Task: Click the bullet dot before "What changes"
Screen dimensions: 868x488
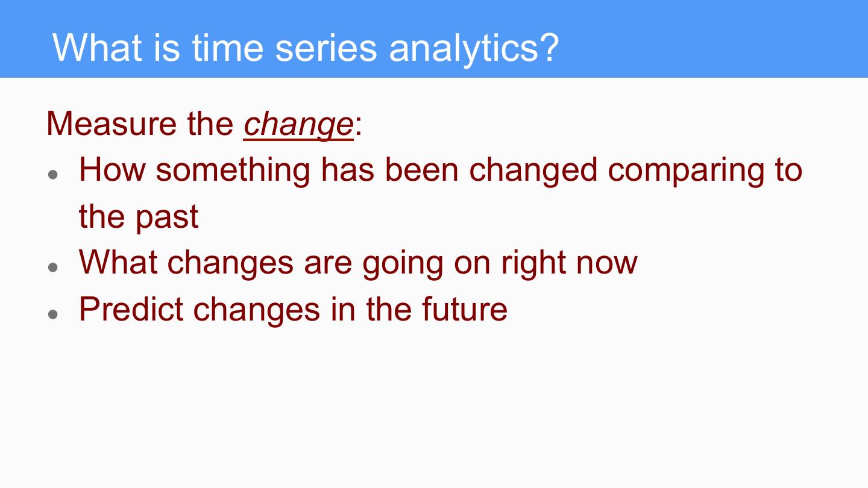Action: (54, 266)
